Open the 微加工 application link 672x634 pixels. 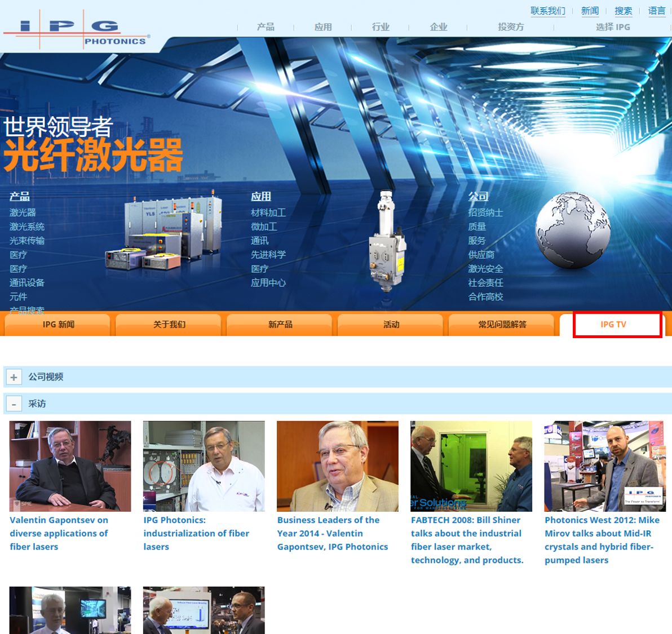click(x=264, y=227)
